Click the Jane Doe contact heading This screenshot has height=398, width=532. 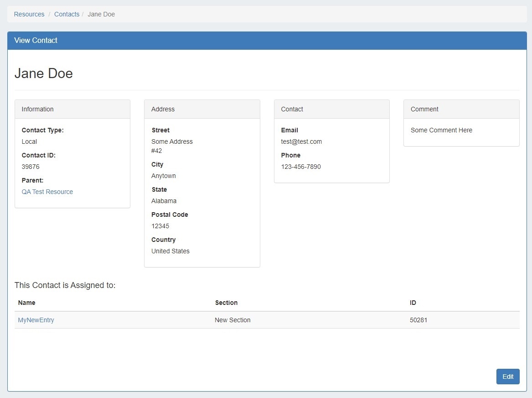[44, 73]
